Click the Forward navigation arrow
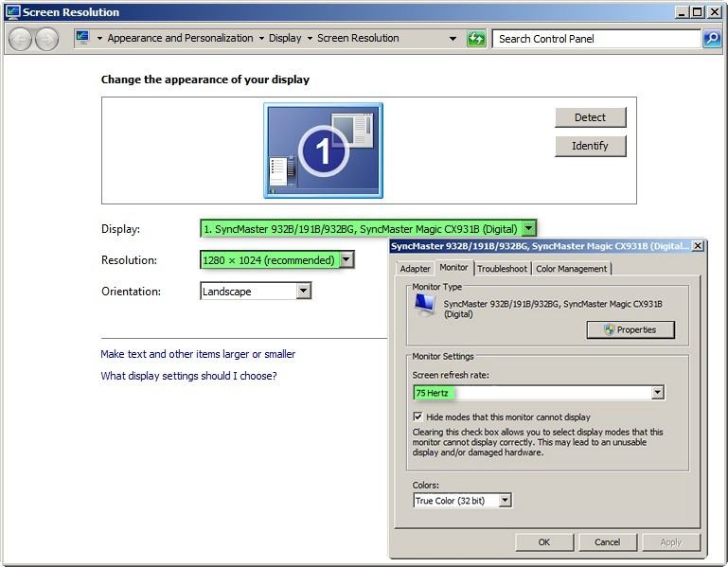The width and height of the screenshot is (728, 567). coord(46,39)
